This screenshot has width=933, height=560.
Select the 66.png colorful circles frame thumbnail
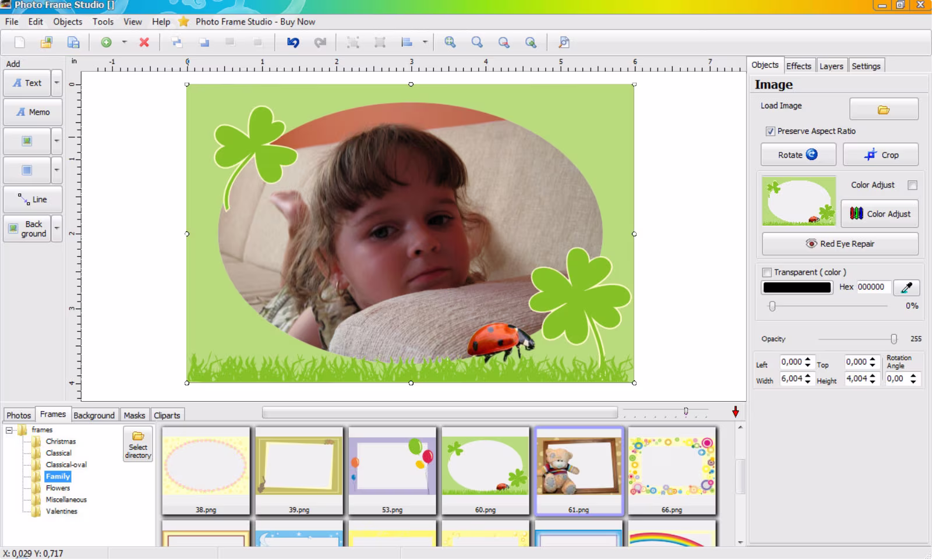(x=672, y=471)
